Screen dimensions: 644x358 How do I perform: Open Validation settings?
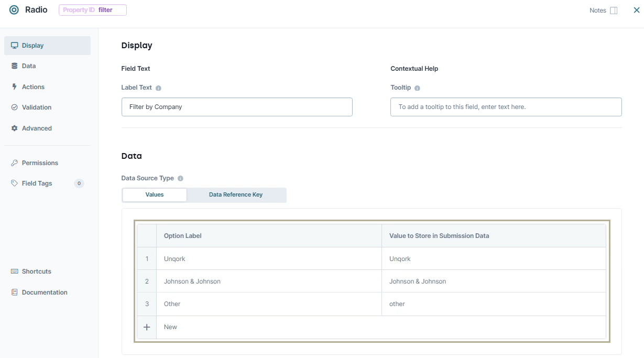pos(36,107)
